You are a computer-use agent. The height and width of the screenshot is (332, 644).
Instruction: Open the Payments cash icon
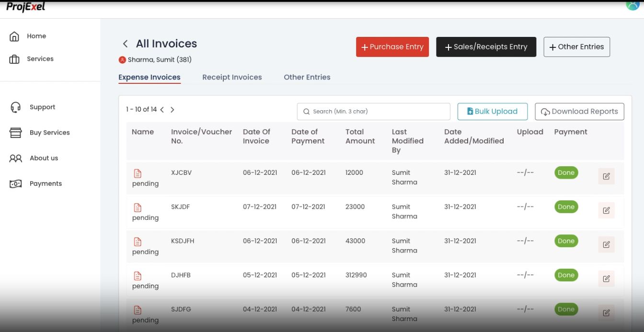point(16,183)
